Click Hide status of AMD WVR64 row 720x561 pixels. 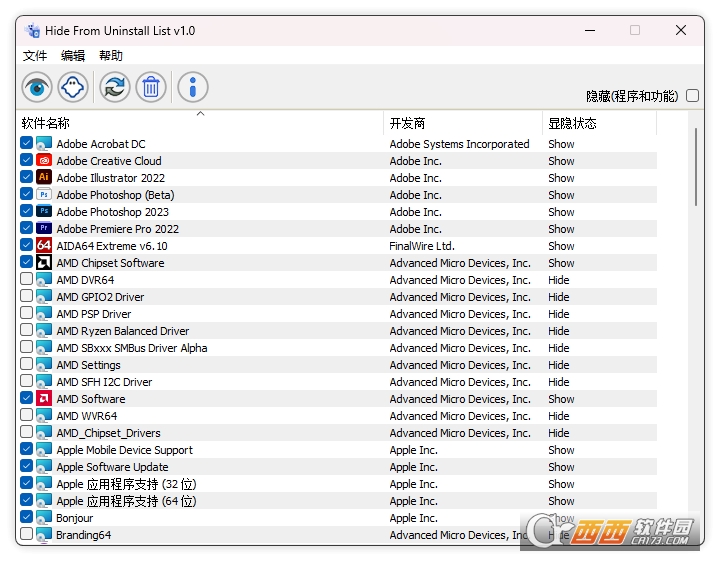[559, 415]
